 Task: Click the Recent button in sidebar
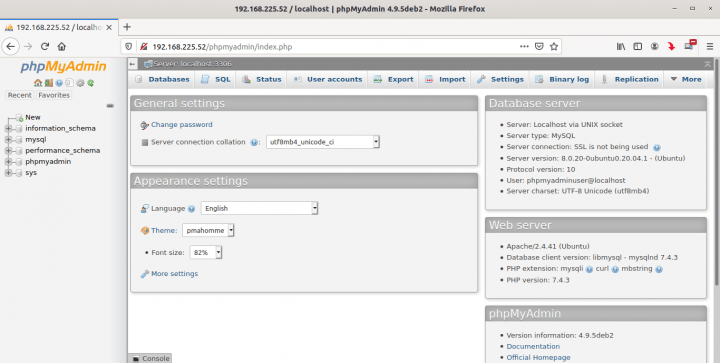[20, 95]
